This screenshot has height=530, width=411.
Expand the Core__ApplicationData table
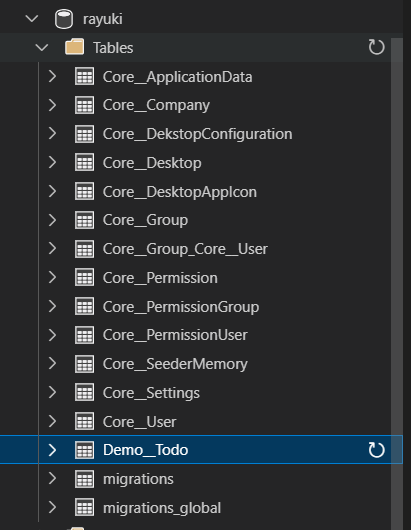pos(52,76)
